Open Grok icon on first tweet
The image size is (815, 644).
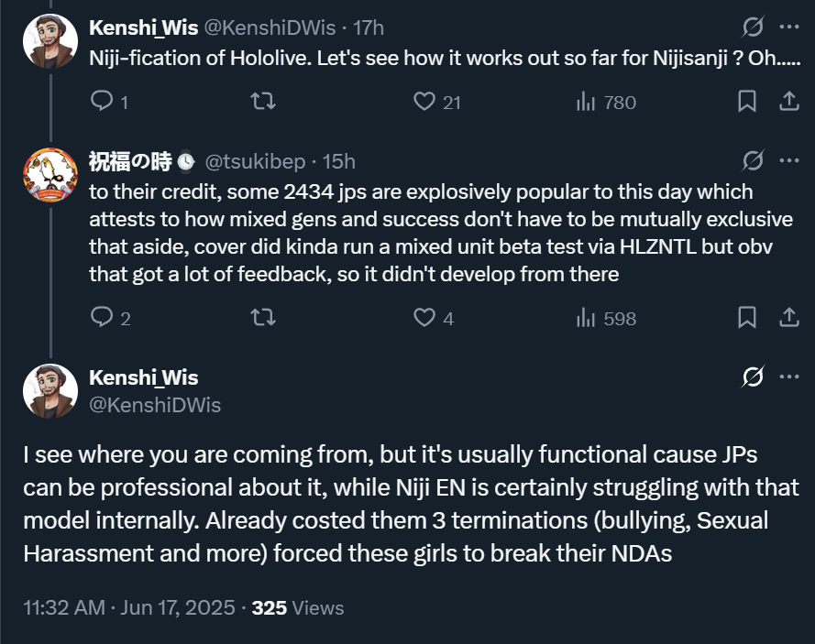tap(753, 27)
